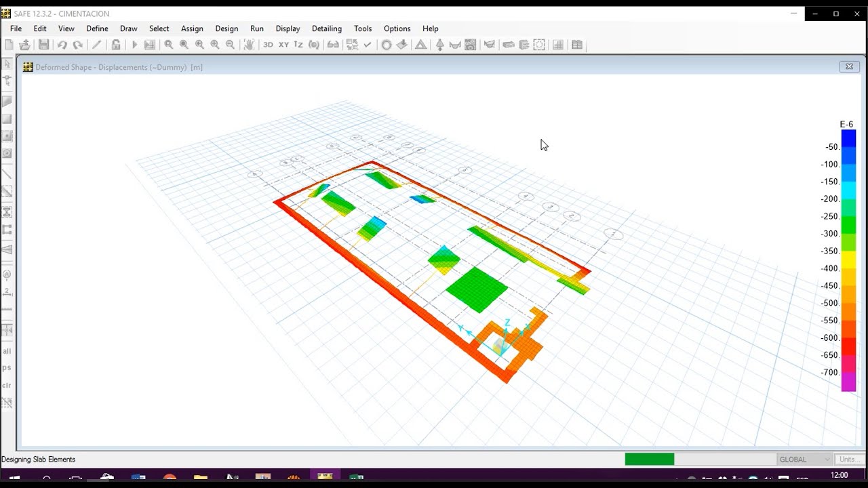
Task: Click the Show Reaction Forces icon
Action: pos(440,45)
